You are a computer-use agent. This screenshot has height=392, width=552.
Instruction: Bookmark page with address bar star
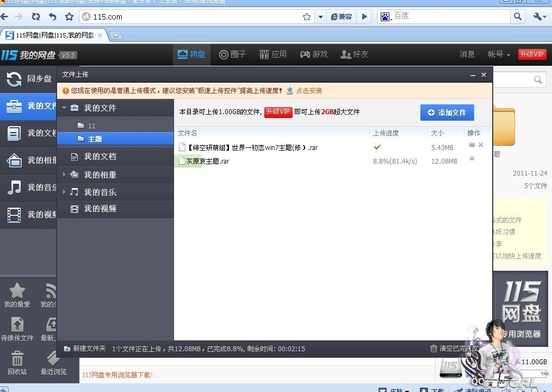(x=307, y=17)
